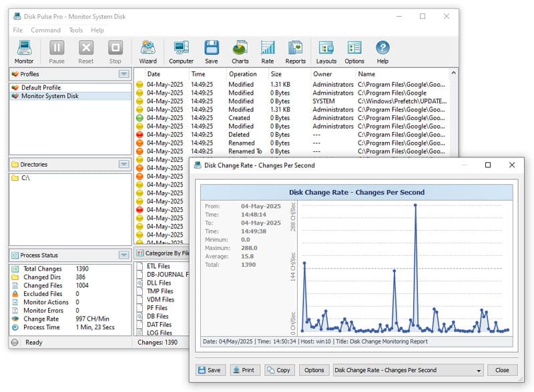Screen dimensions: 534x392
Task: Open the Tools menu
Action: click(x=75, y=30)
